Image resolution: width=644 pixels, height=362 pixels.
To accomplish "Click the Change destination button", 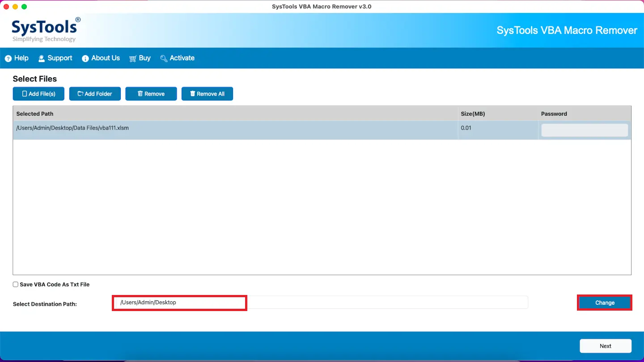I will click(605, 303).
